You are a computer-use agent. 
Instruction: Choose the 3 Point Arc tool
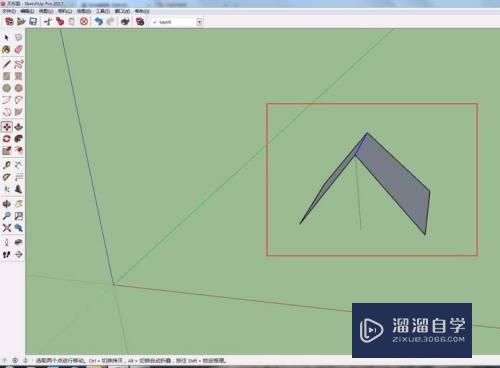pos(6,112)
